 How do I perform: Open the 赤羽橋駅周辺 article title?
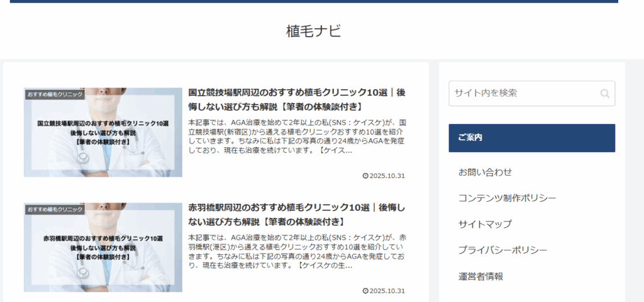click(296, 215)
